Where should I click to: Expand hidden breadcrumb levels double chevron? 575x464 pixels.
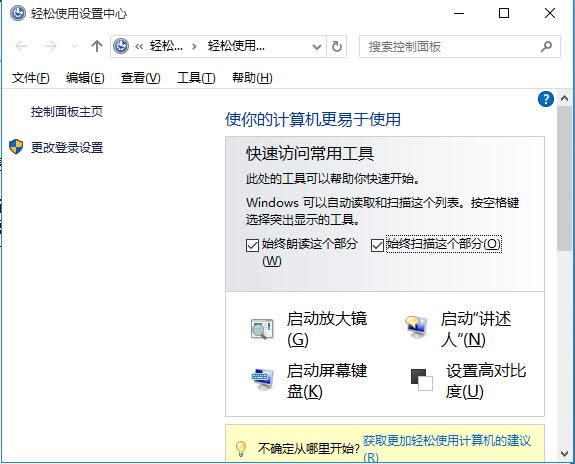click(139, 47)
